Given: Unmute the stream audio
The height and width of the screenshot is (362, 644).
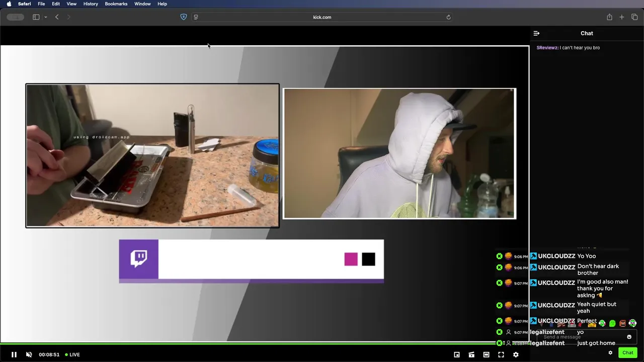Looking at the screenshot, I should pos(29,354).
